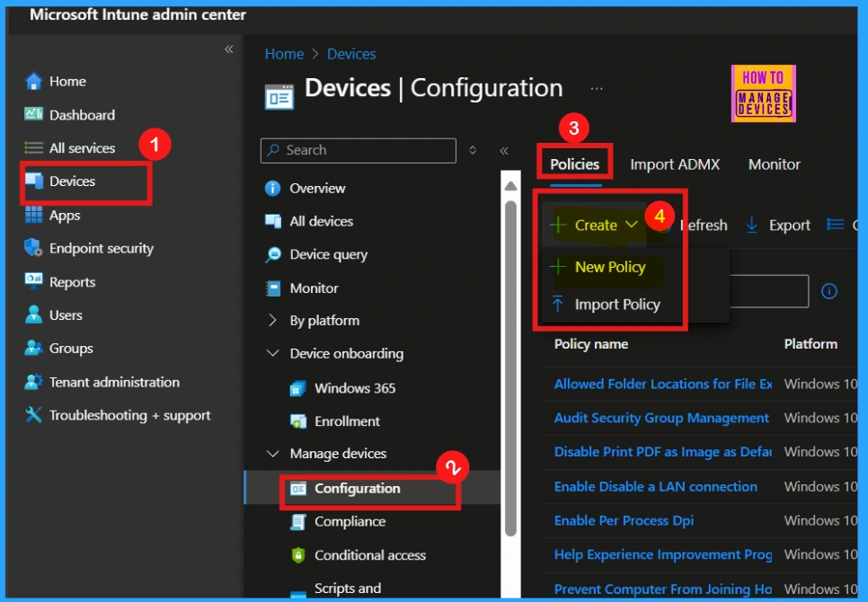Open Help Experience Improvement Prog policy

click(662, 554)
